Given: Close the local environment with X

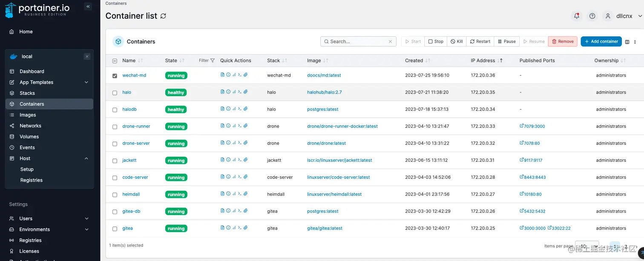Looking at the screenshot, I should tap(87, 56).
